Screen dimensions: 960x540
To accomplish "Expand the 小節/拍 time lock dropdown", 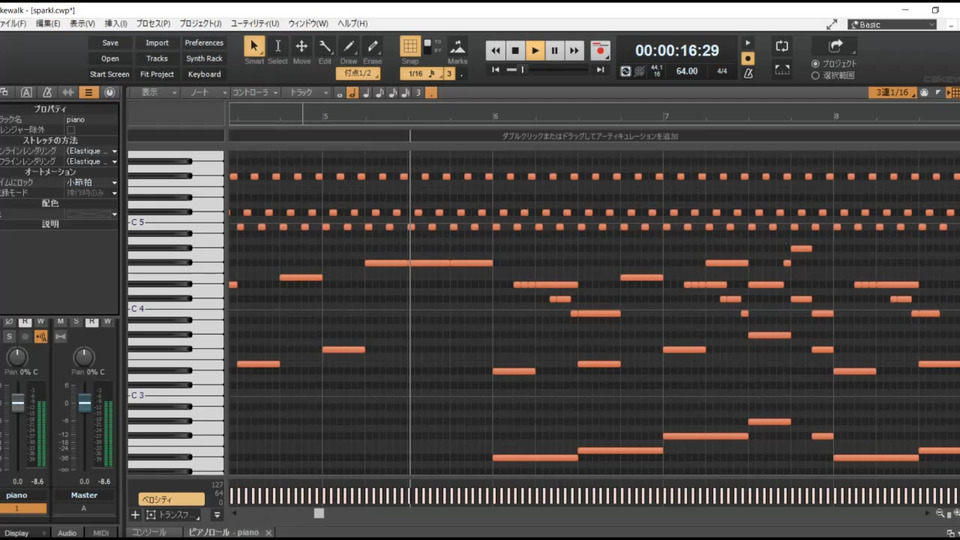I will click(91, 183).
